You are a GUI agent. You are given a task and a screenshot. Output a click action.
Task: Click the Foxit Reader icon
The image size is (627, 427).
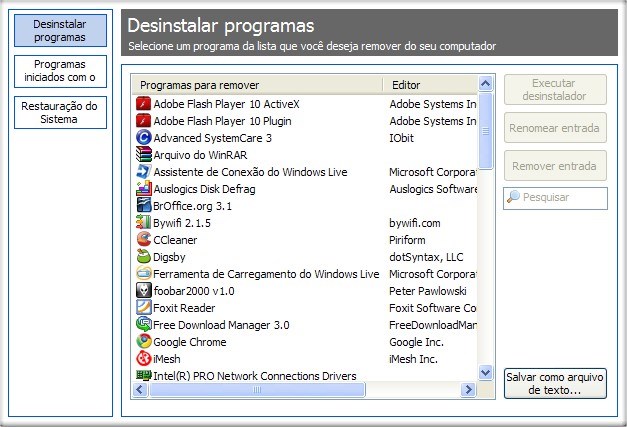coord(144,307)
